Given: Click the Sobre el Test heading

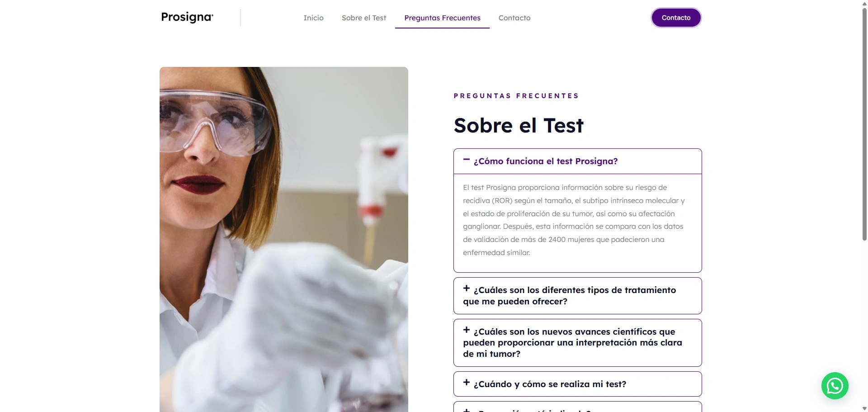Looking at the screenshot, I should [519, 125].
